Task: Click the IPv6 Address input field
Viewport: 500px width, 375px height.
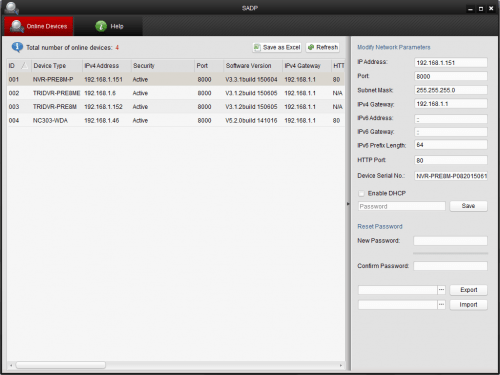Action: pyautogui.click(x=451, y=119)
